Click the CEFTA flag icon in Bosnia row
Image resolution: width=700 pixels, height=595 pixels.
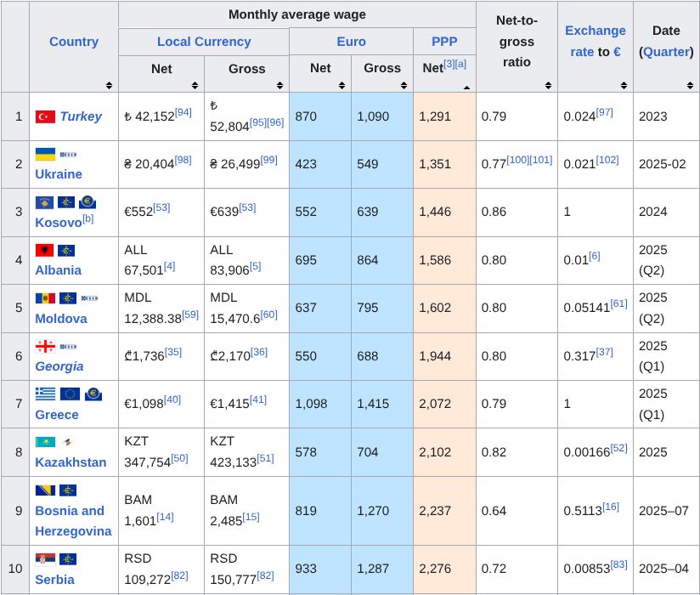pos(67,490)
